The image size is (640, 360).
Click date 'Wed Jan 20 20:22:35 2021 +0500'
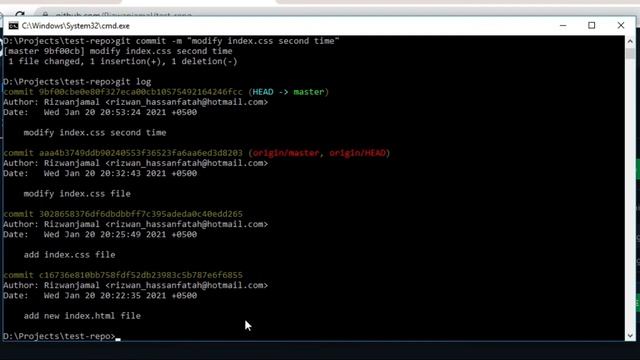pos(120,296)
